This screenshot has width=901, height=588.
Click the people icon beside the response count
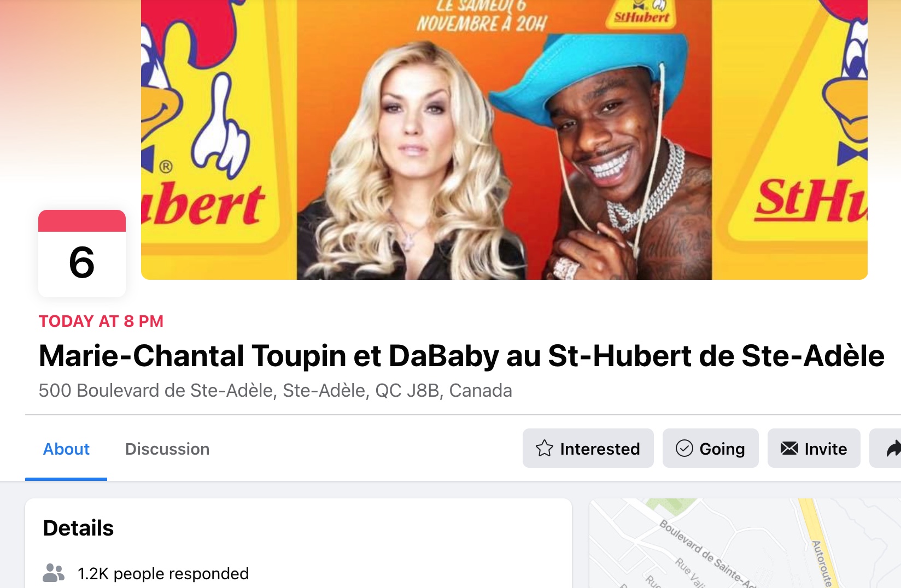(x=54, y=573)
